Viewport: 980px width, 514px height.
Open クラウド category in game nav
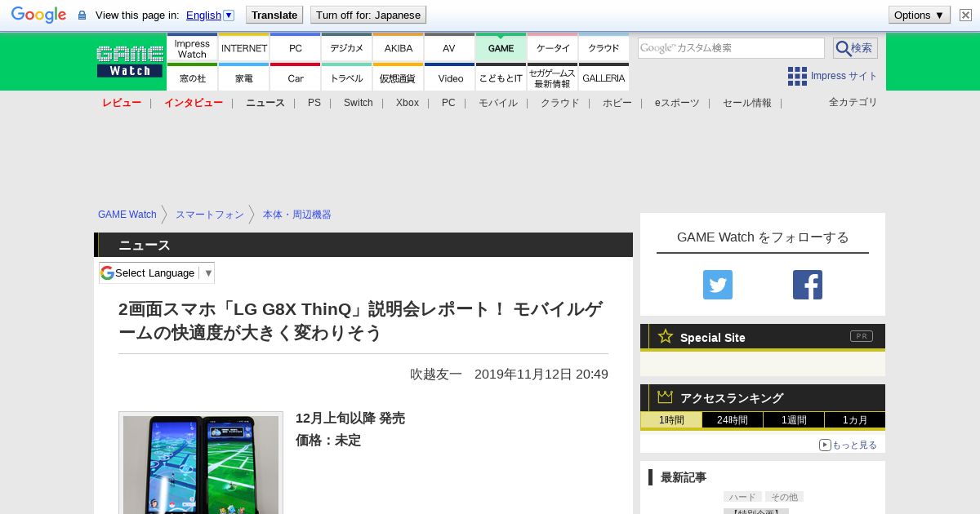(560, 103)
